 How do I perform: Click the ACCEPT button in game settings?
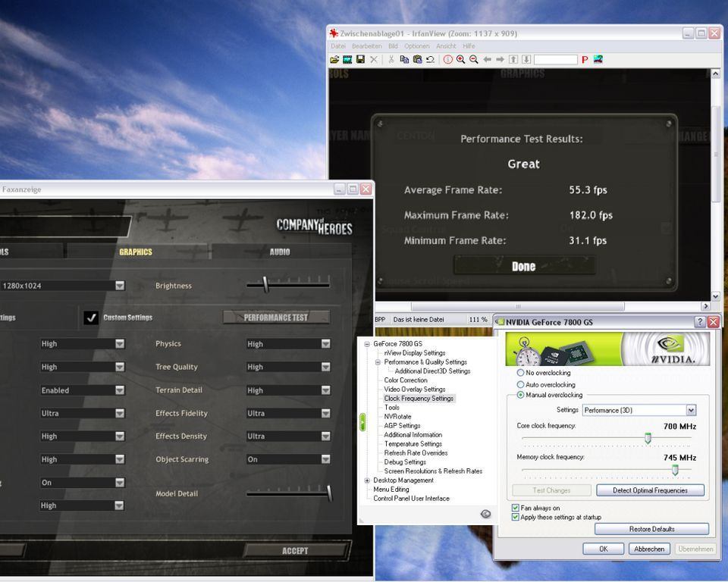point(295,551)
